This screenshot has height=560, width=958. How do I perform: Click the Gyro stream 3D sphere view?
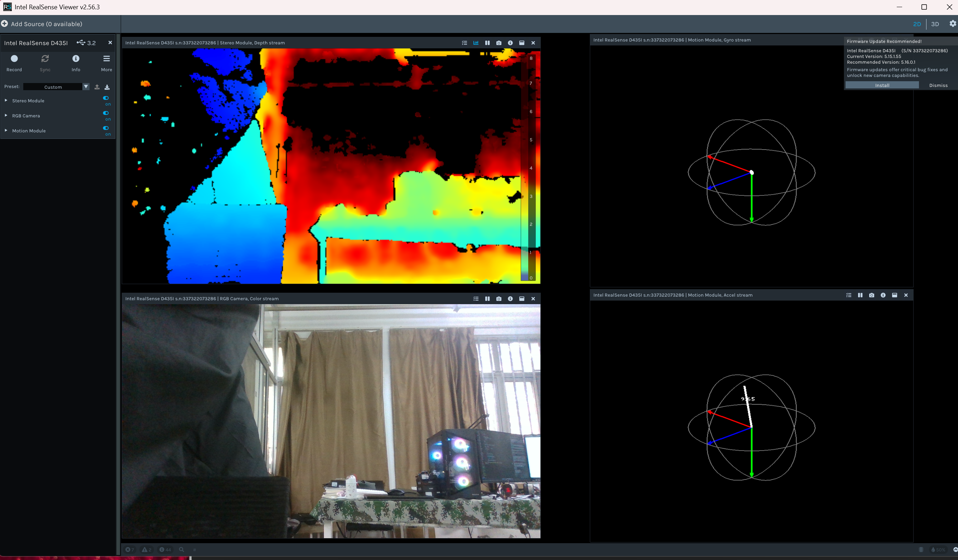pyautogui.click(x=751, y=172)
